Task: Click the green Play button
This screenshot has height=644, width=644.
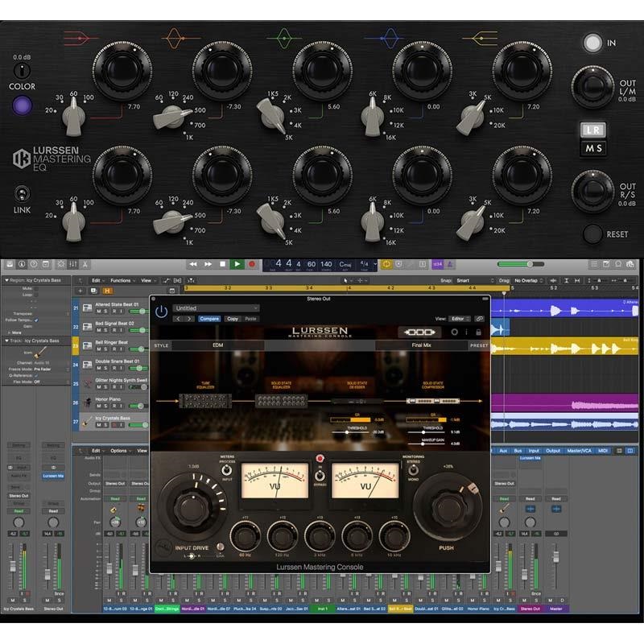Action: point(237,264)
